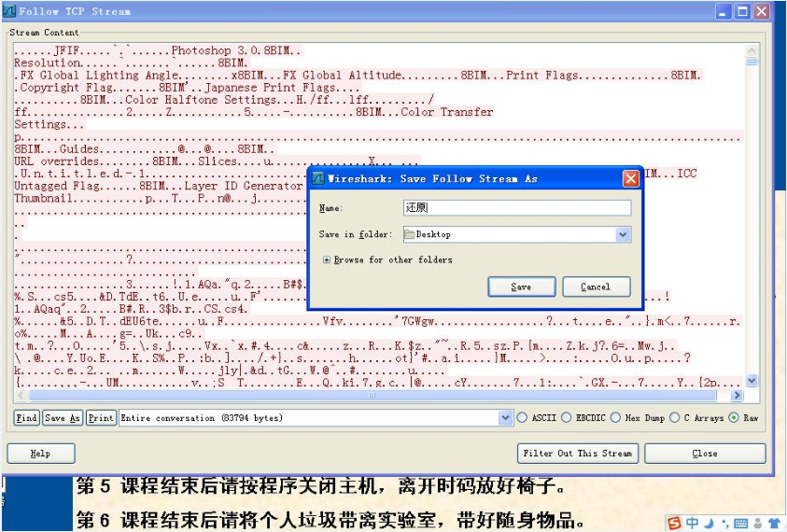Click the 'Copyright Flag' text in stream
Viewport: 787px width, 532px height.
(x=67, y=88)
